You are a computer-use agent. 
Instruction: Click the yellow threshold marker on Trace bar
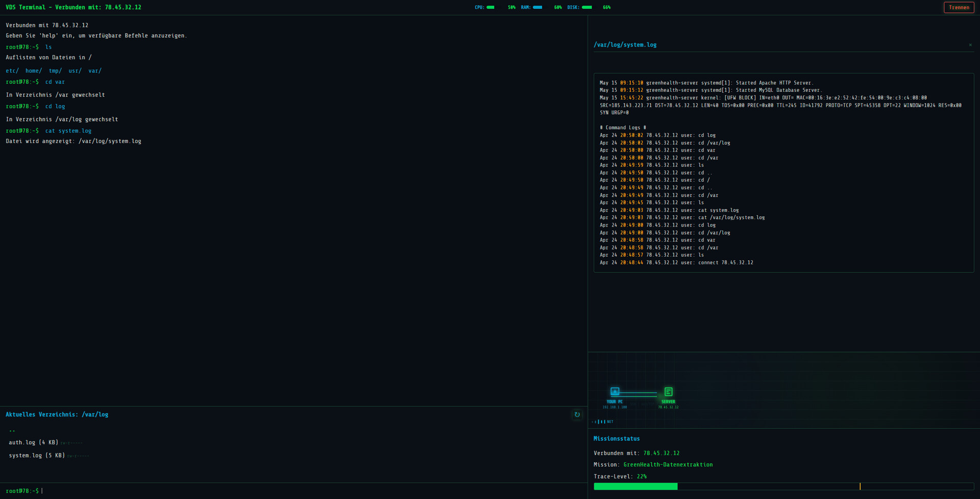click(x=860, y=487)
